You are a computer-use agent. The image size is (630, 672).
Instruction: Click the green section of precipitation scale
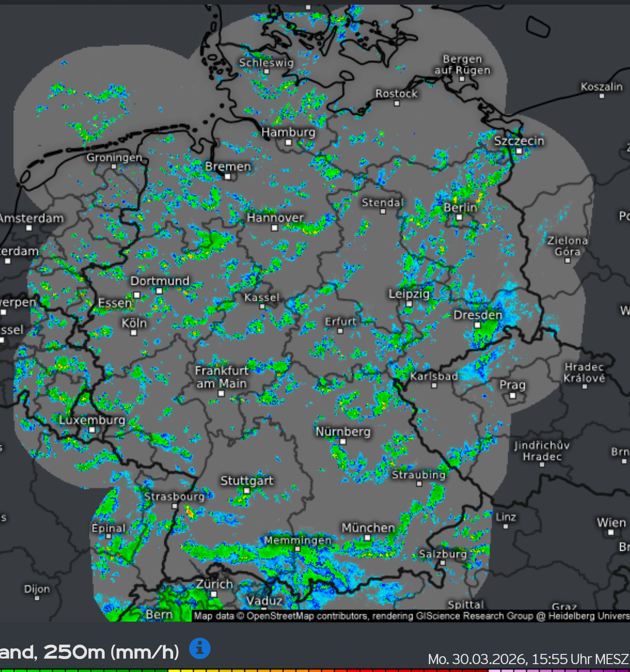click(x=83, y=670)
